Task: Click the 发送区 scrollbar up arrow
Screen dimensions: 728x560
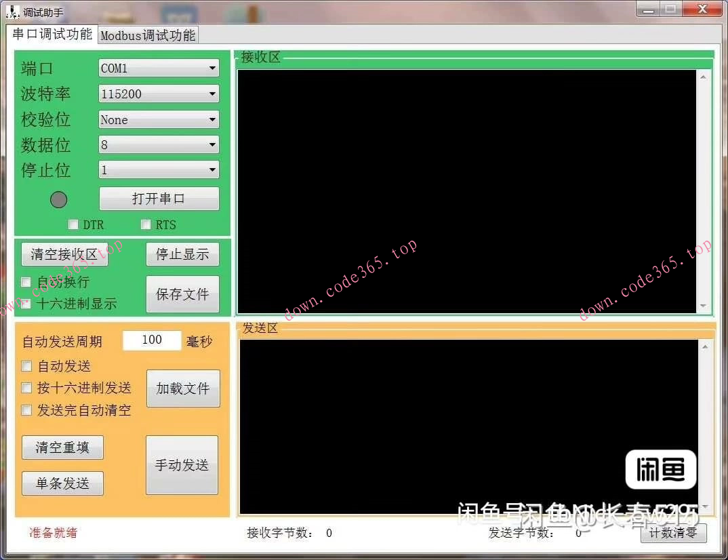Action: point(705,347)
